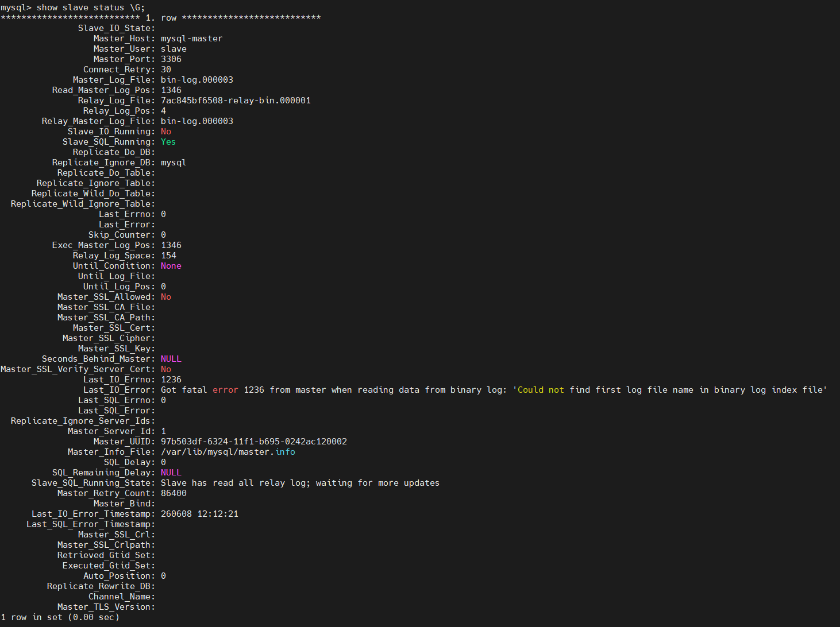
Task: Click the yellow 'Could not' text in error message
Action: click(541, 390)
